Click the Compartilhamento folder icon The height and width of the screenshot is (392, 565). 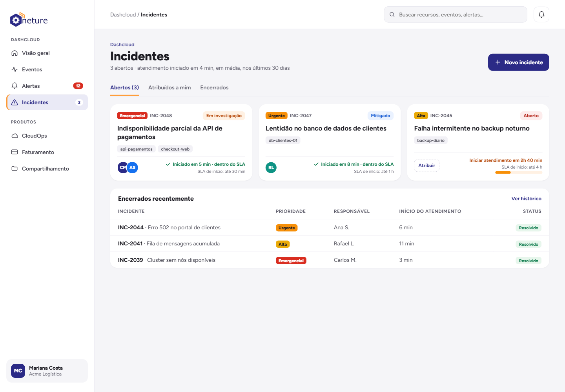point(15,169)
